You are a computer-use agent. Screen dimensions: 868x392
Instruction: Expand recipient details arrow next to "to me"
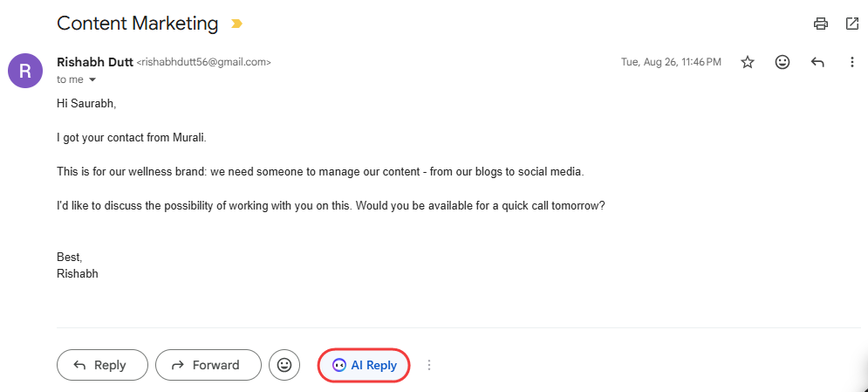tap(92, 79)
